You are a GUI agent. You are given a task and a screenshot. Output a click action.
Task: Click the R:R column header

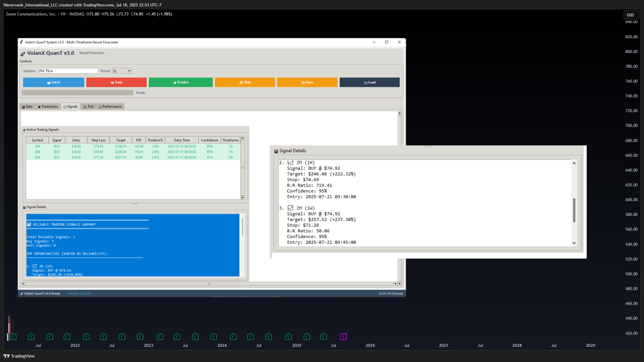(x=139, y=140)
